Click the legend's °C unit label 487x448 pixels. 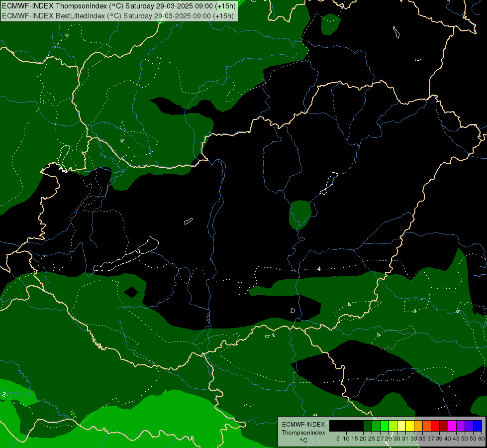click(x=304, y=441)
